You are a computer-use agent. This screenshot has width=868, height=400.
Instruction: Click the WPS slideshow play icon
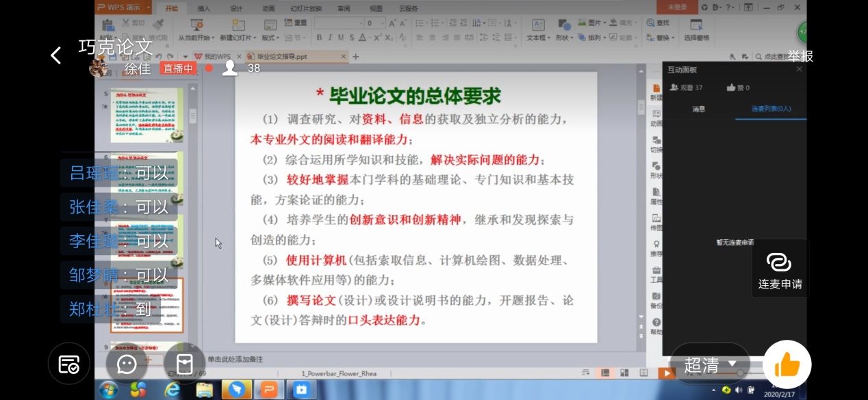[x=666, y=373]
